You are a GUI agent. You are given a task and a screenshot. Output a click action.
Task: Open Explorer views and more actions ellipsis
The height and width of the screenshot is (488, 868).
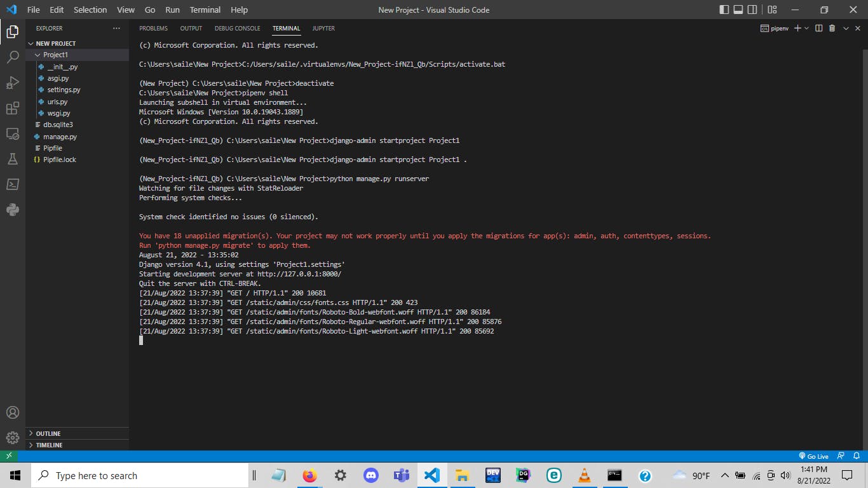click(116, 29)
